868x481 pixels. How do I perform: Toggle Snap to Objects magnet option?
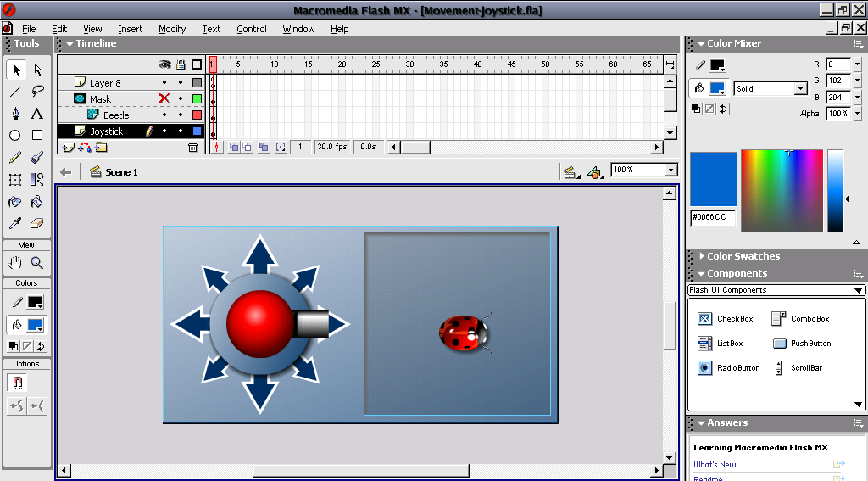tap(18, 383)
